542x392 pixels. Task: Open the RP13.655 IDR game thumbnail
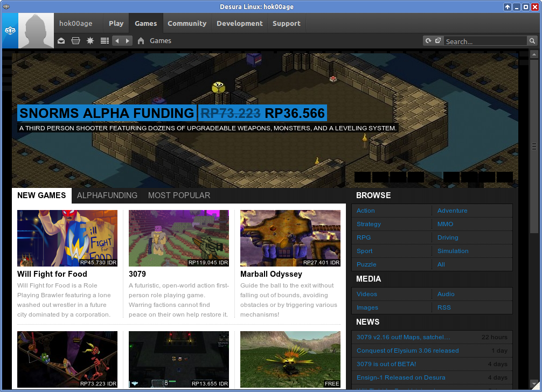[179, 360]
